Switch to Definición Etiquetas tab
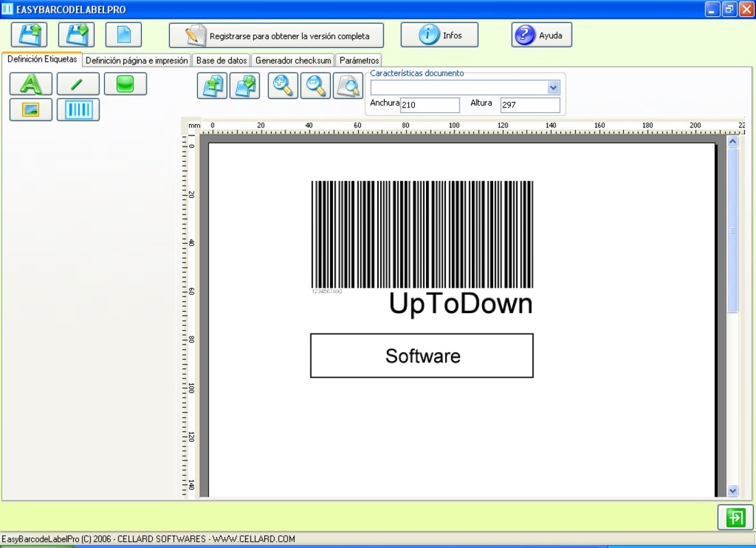 pyautogui.click(x=42, y=60)
